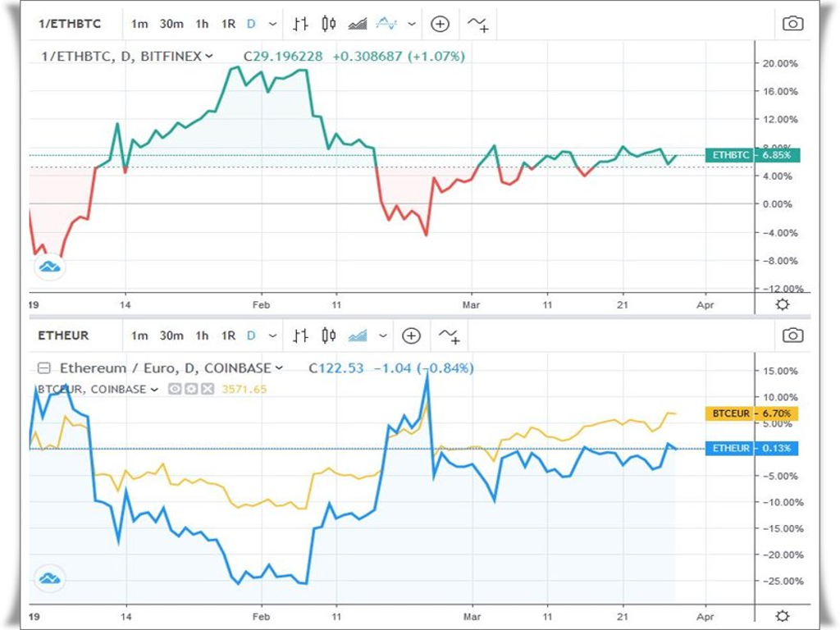Click the BTCEUR 6.70% price label
Screen dimensions: 840x630
tap(751, 413)
